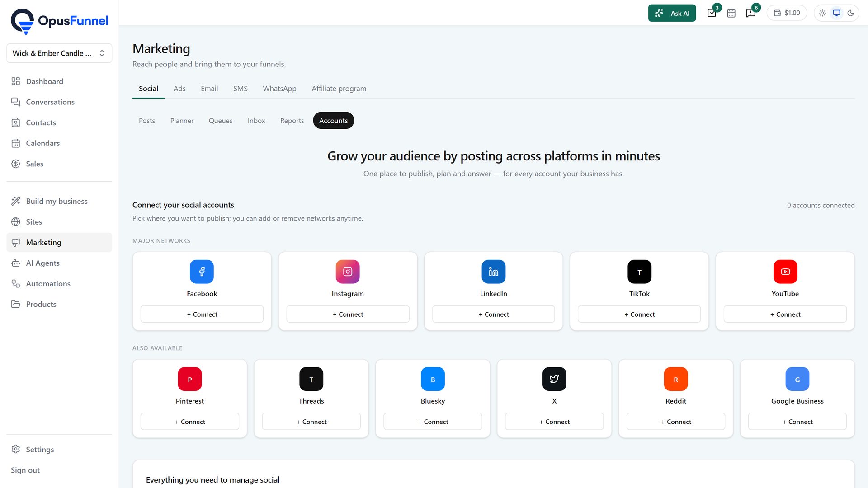Click the Reddit network icon
Viewport: 868px width, 488px height.
pos(676,379)
